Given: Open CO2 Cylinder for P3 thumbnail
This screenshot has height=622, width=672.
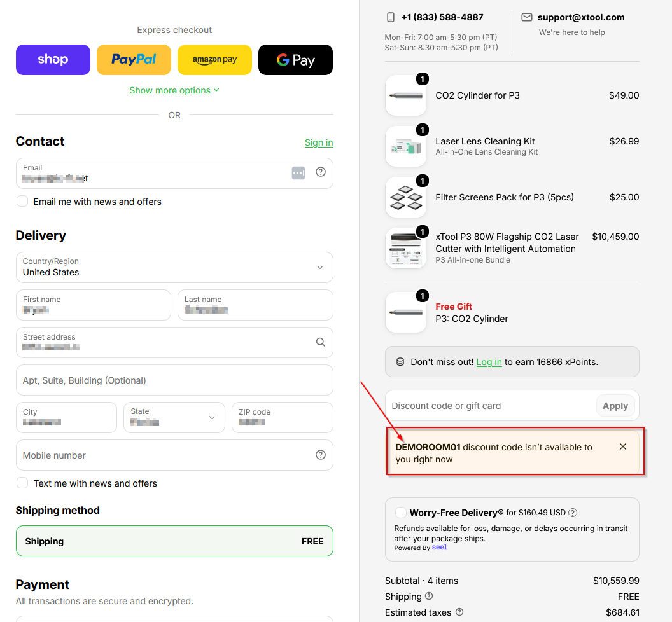Looking at the screenshot, I should point(406,95).
